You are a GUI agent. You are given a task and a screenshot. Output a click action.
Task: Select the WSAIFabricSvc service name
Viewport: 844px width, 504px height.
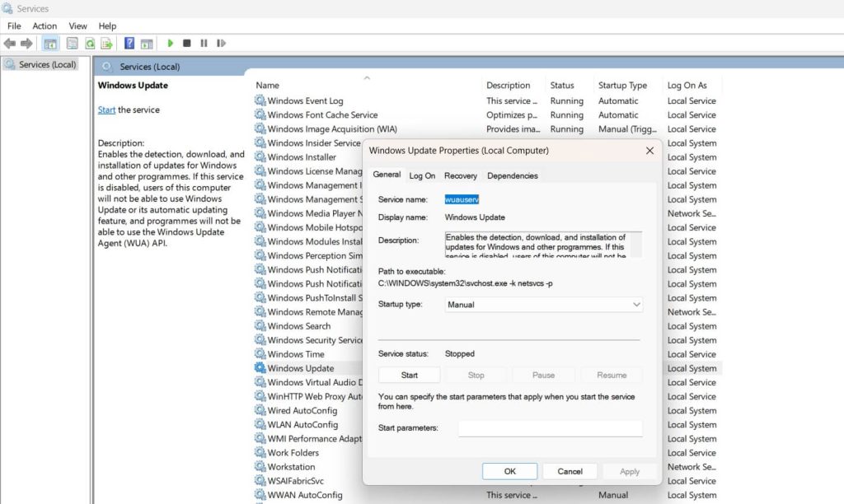coord(296,481)
